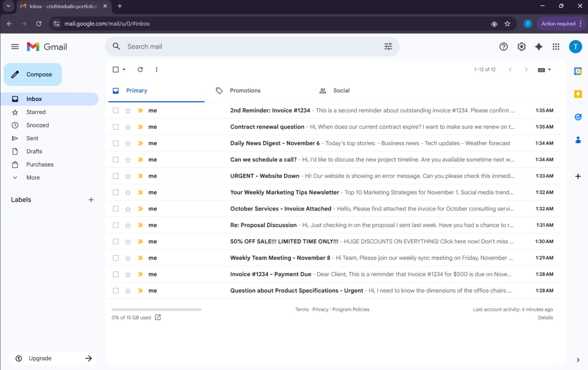Tick the Weekly Marketing Tips Newsletter checkbox

pos(116,192)
